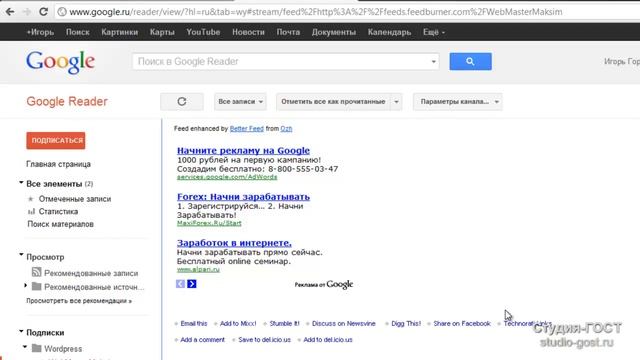Click the blue magnifier search button
640x360 pixels.
470,61
